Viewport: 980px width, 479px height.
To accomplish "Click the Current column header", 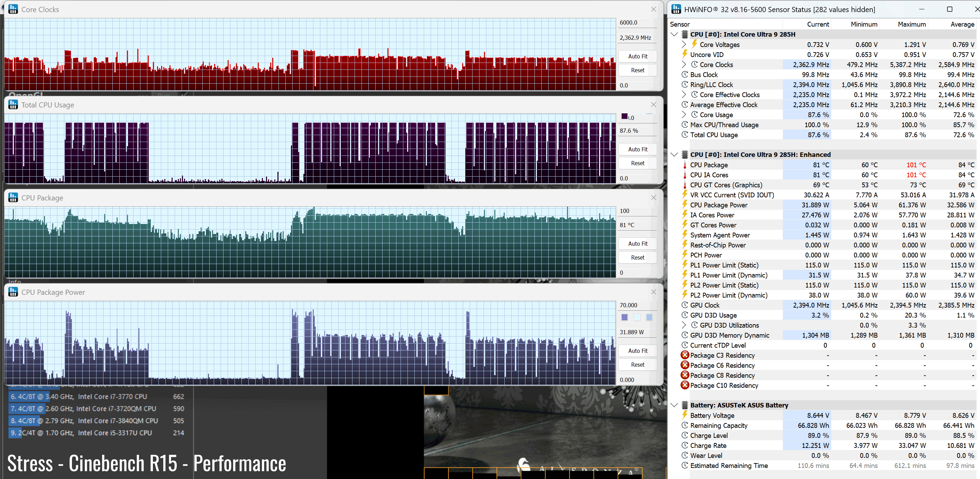I will (818, 24).
